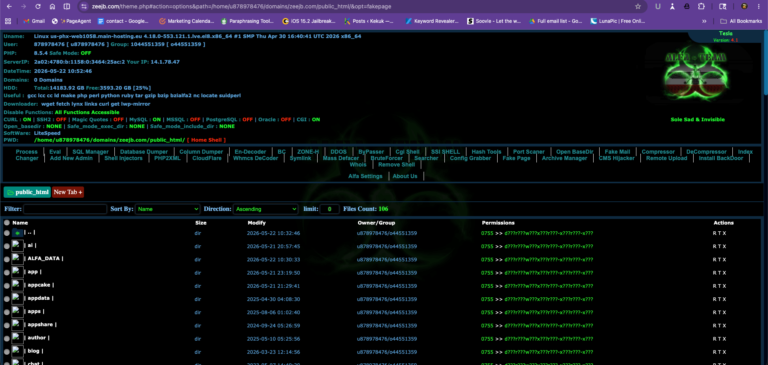Open the All Bookmarks folder

tap(741, 21)
